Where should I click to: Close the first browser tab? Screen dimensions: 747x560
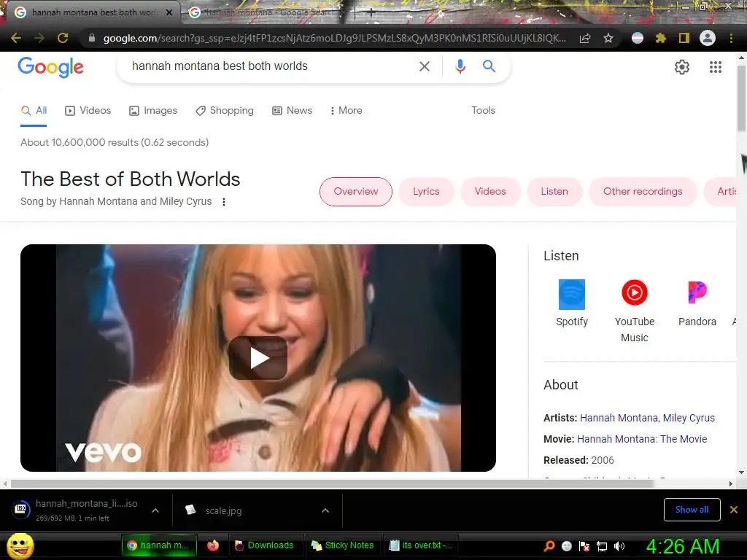pos(169,12)
